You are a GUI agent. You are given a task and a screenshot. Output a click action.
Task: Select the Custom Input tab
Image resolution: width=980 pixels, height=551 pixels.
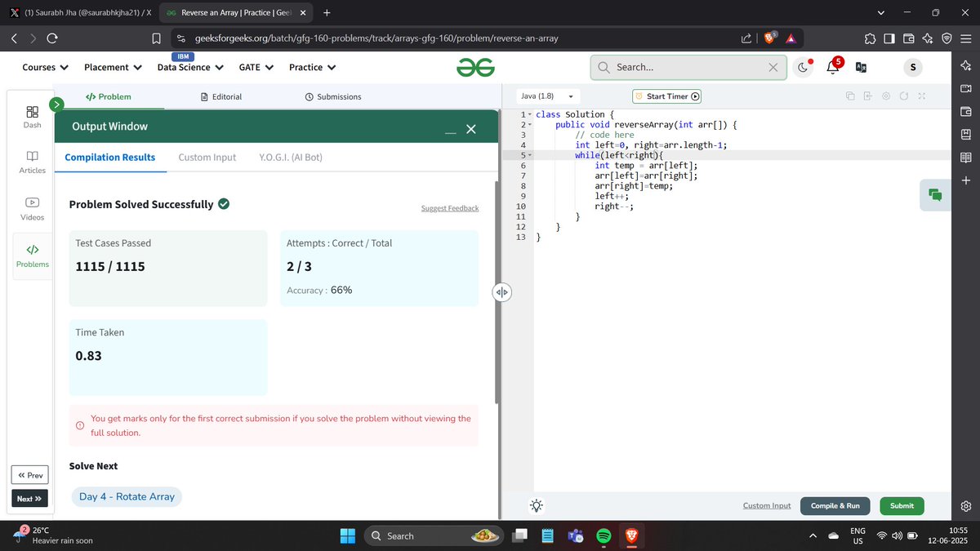tap(207, 158)
